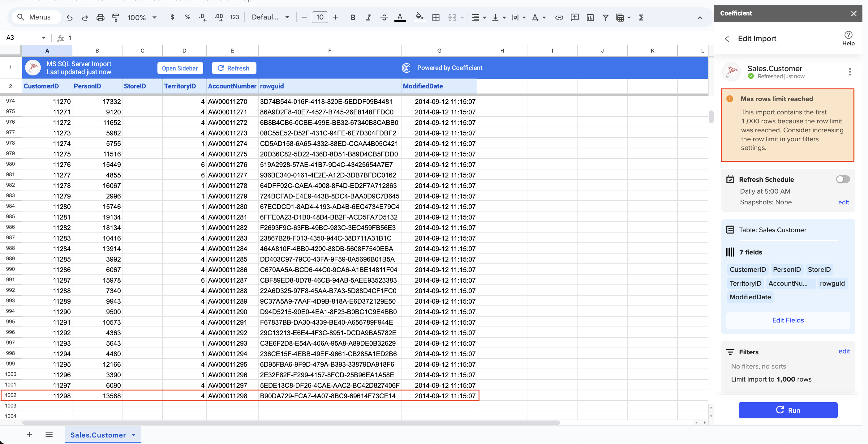Open the Sales.Customer options with three-dot menu
Screen dimensions: 868x444
[850, 71]
